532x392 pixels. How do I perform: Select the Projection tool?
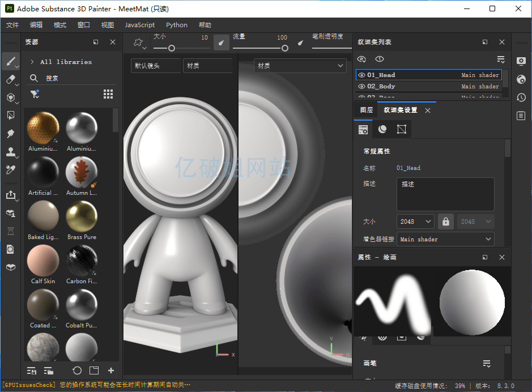11,97
